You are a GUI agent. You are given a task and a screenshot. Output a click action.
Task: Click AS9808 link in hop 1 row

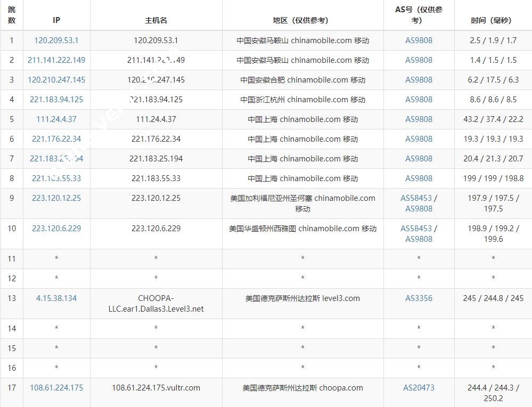[x=419, y=40]
